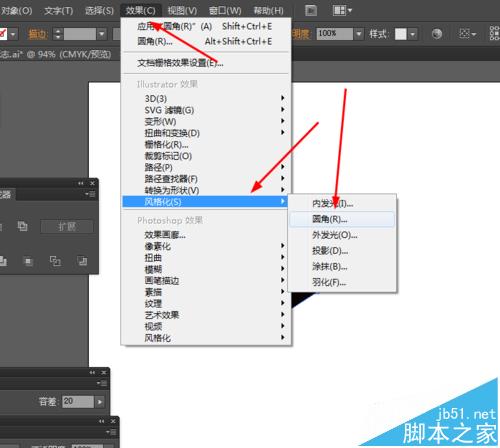The height and width of the screenshot is (448, 500).
Task: Expand the 路径查找器(F) submenu
Action: point(206,179)
